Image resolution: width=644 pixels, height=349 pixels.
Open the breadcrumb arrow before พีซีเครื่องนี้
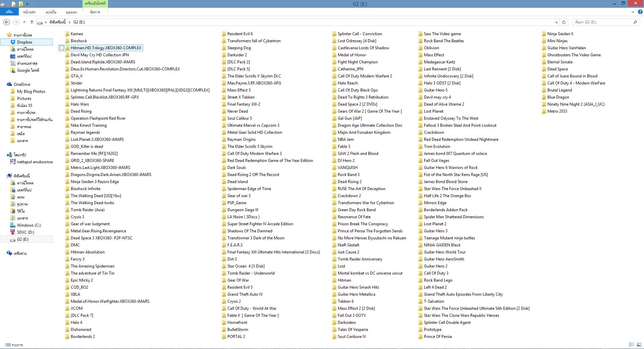46,22
